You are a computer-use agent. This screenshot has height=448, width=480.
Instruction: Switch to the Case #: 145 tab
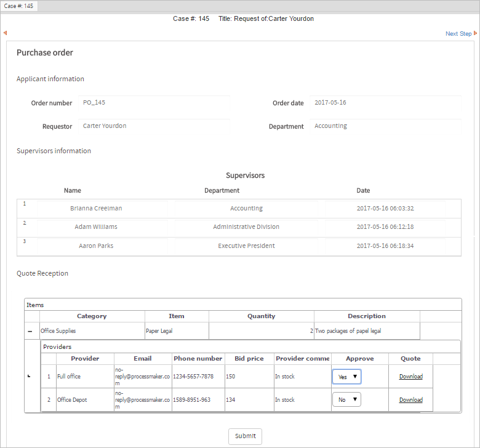click(x=19, y=6)
